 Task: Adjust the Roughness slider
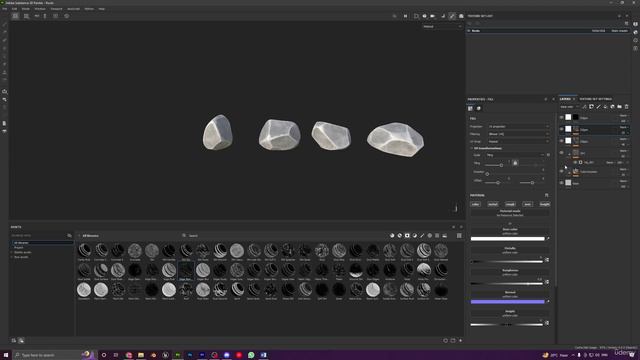coord(507,283)
